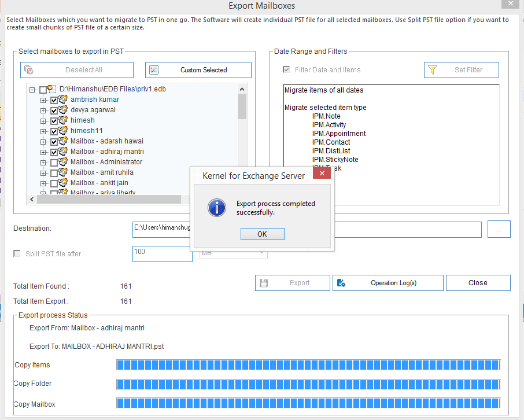Expand Mailbox - Administrator node

43,163
